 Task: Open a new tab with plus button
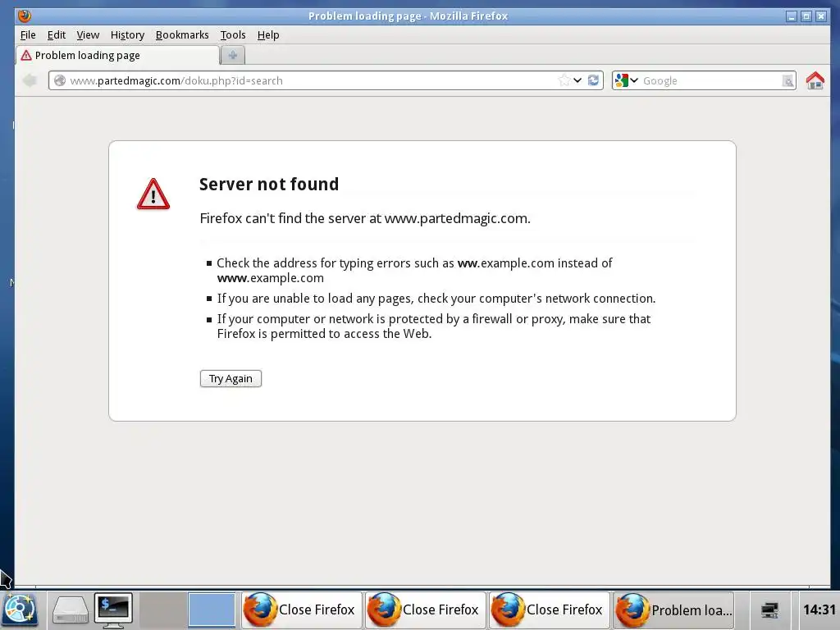[232, 55]
